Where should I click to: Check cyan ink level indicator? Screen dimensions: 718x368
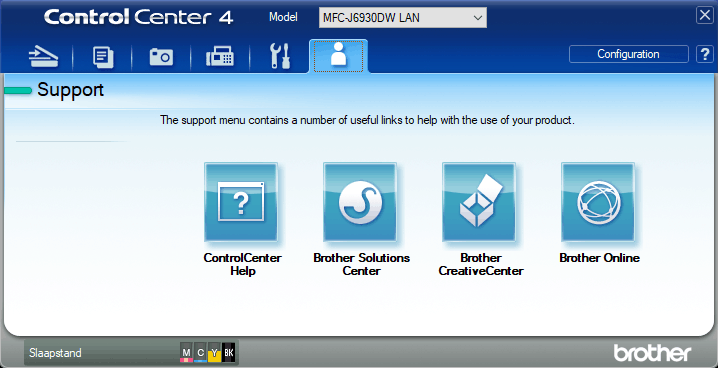pyautogui.click(x=200, y=352)
